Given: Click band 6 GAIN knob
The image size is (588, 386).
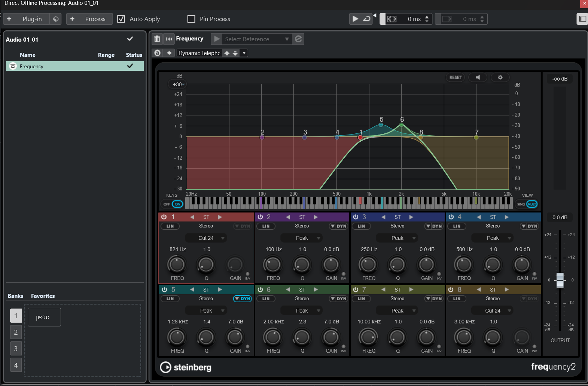Looking at the screenshot, I should point(331,337).
